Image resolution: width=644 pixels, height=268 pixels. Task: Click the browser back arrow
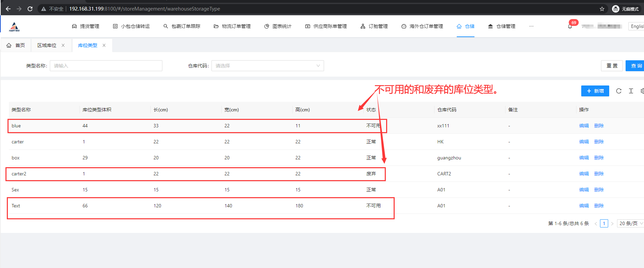click(8, 9)
